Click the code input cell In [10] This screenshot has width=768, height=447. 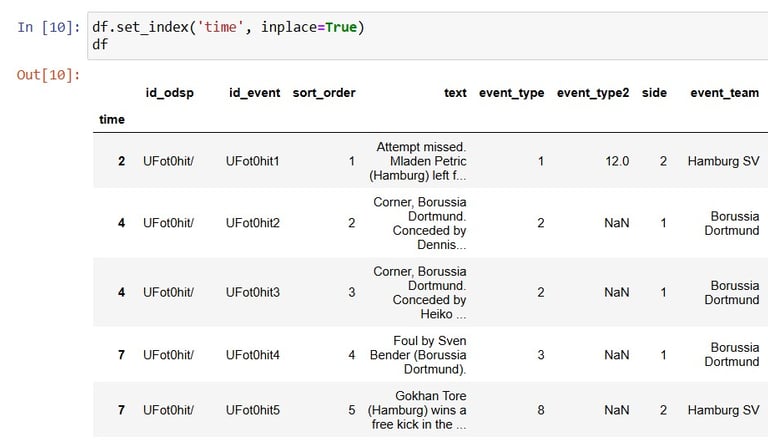coord(428,36)
